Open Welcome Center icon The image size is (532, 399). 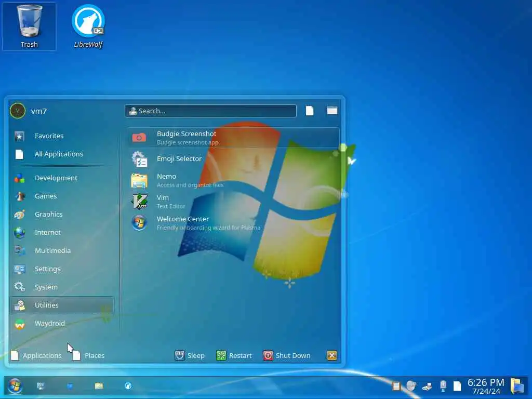click(139, 223)
